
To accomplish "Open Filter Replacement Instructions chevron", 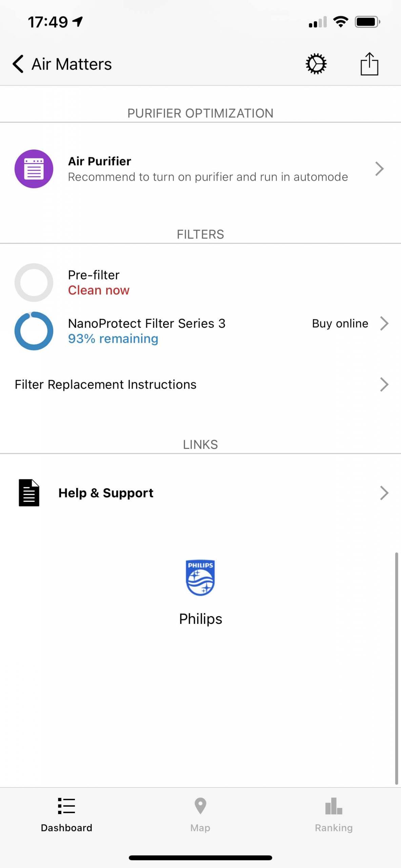I will click(x=384, y=384).
